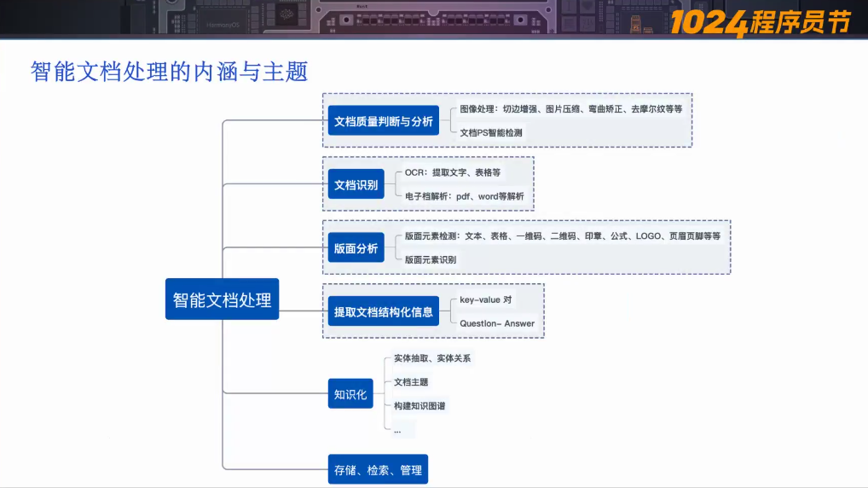Click the 构建知识图谱 item
This screenshot has height=488, width=868.
click(420, 406)
